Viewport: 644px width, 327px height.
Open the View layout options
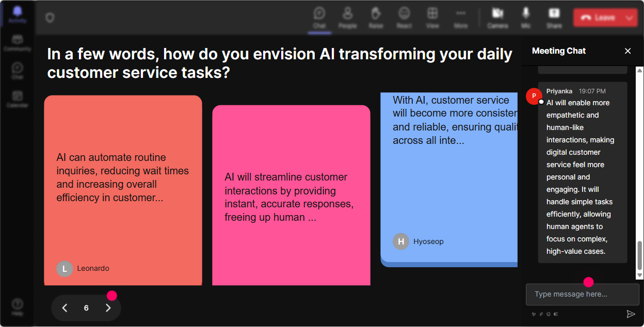[x=432, y=18]
